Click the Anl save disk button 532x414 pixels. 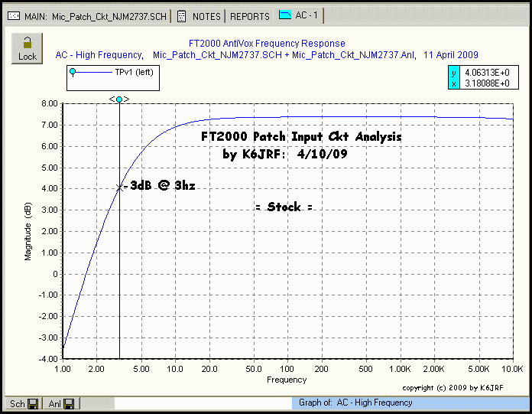(68, 403)
